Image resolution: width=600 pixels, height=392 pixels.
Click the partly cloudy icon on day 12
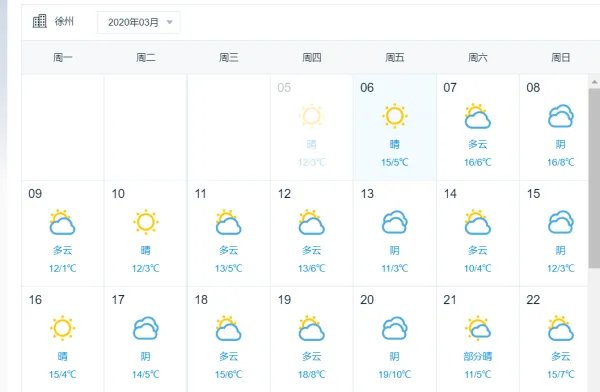click(x=311, y=222)
